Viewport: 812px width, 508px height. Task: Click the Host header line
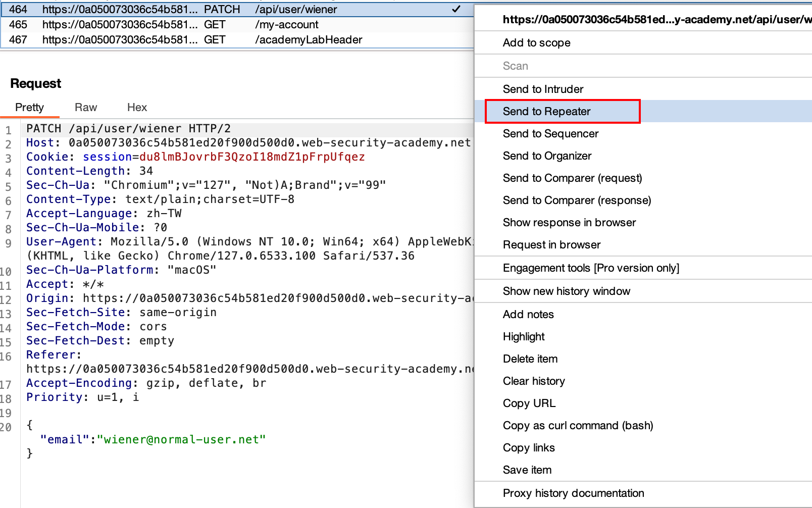tap(248, 142)
